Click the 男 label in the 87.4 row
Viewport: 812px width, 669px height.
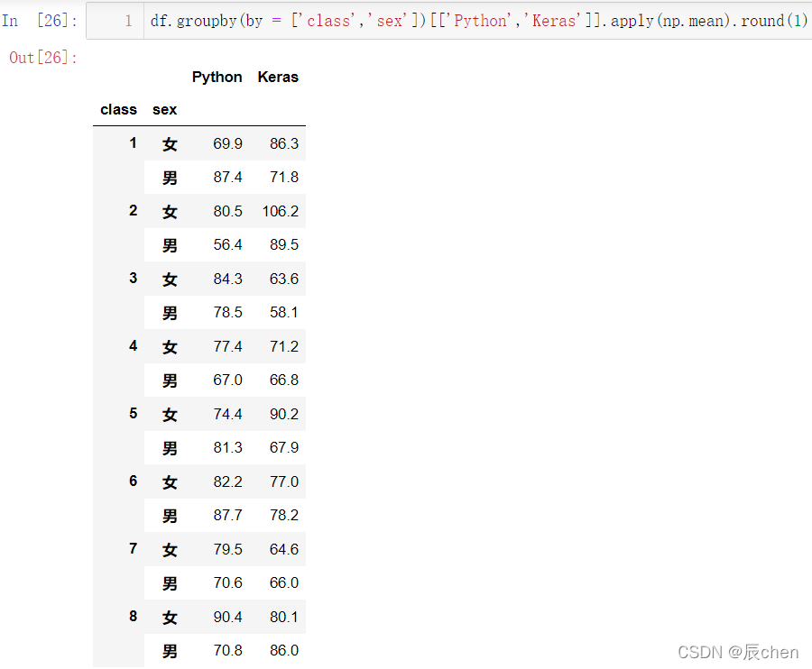pos(170,178)
